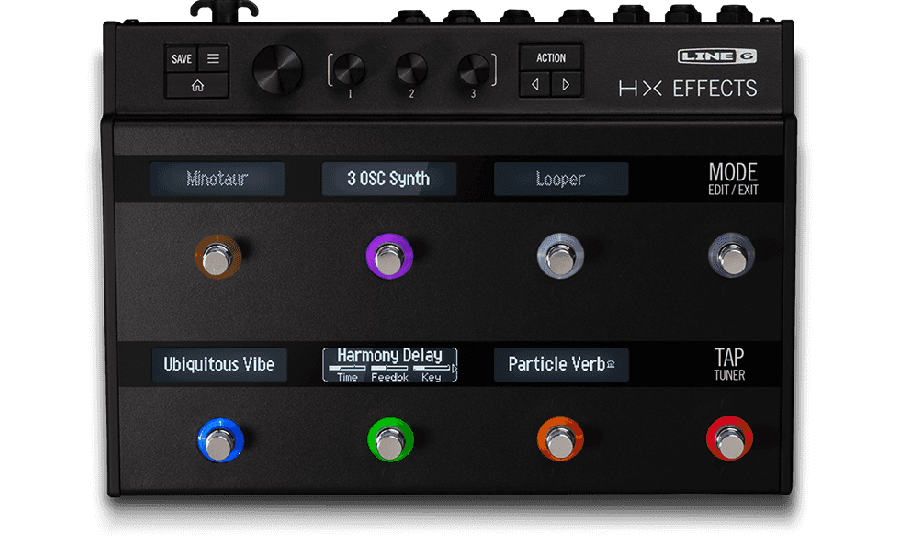This screenshot has width=900, height=540.
Task: Select the Particle Verb display
Action: (x=561, y=365)
